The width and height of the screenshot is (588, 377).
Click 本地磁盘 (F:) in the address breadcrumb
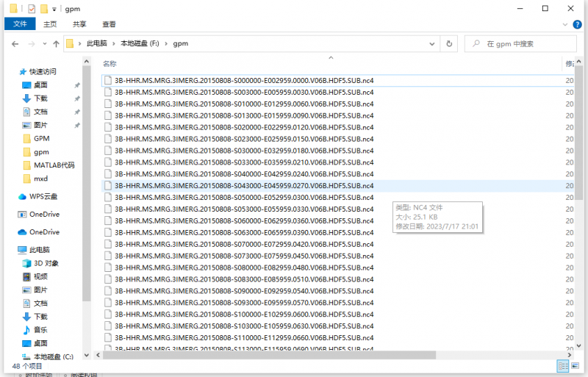tap(139, 44)
